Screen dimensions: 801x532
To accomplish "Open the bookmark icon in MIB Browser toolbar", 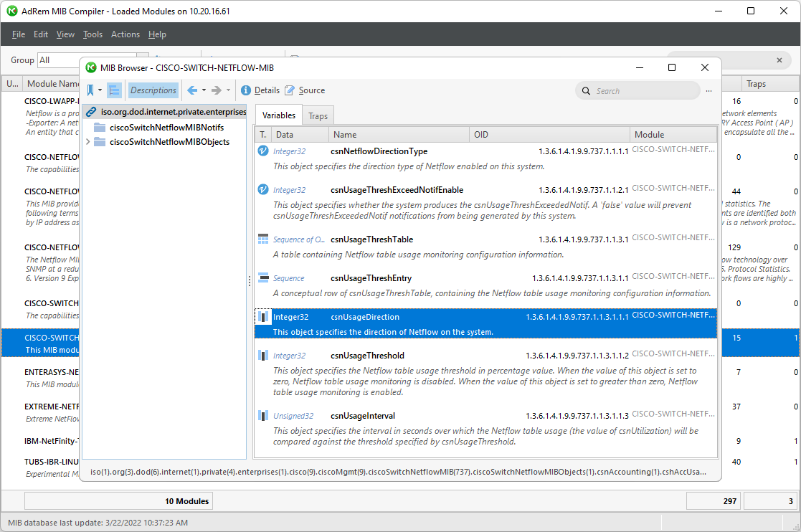I will [90, 90].
